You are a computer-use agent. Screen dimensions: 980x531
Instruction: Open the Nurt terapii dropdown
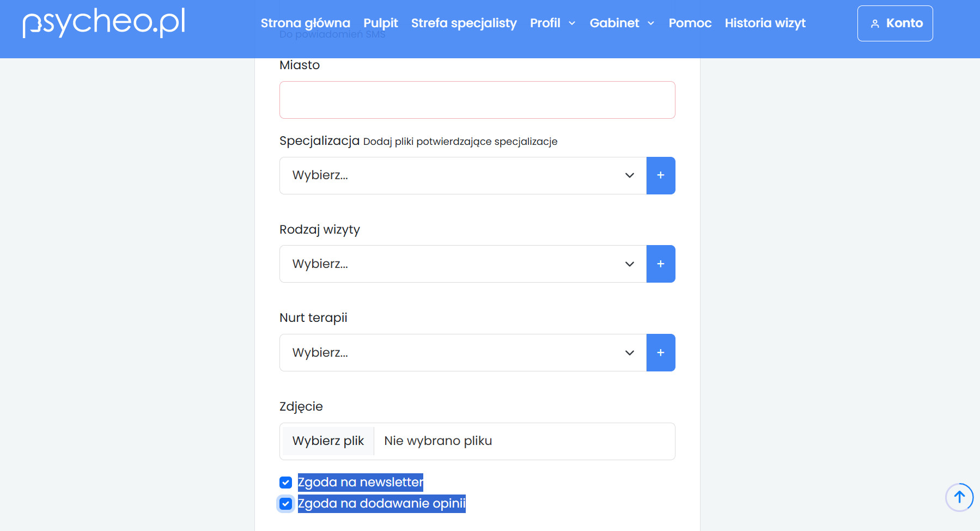[462, 353]
